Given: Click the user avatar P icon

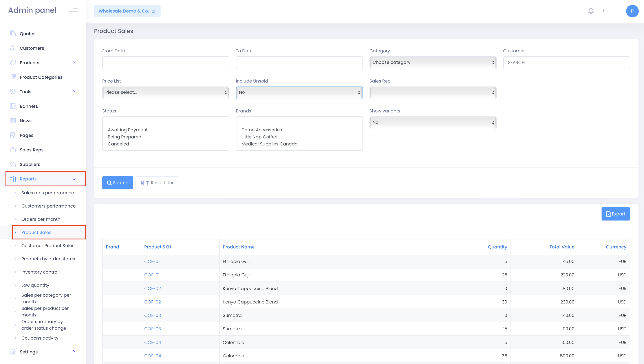Looking at the screenshot, I should [x=632, y=11].
